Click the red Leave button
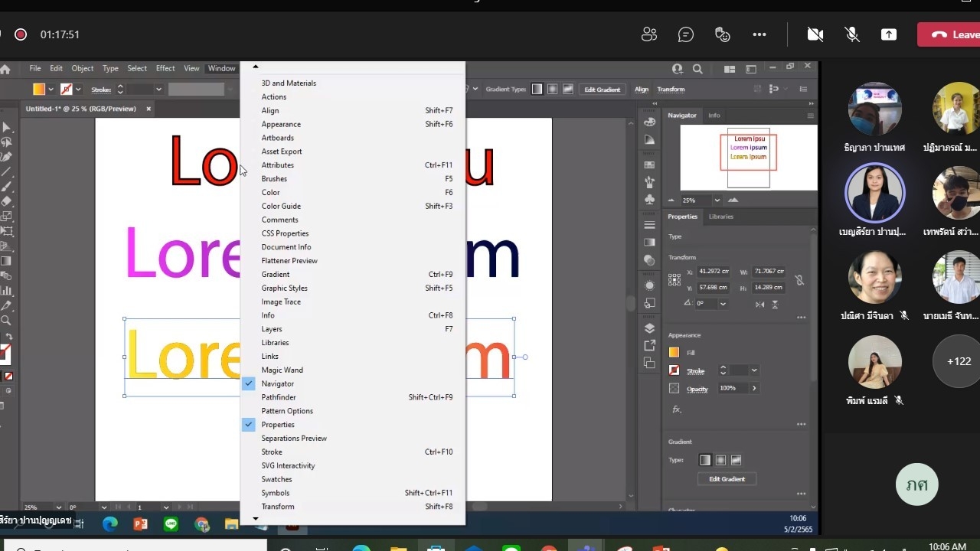 tap(949, 34)
